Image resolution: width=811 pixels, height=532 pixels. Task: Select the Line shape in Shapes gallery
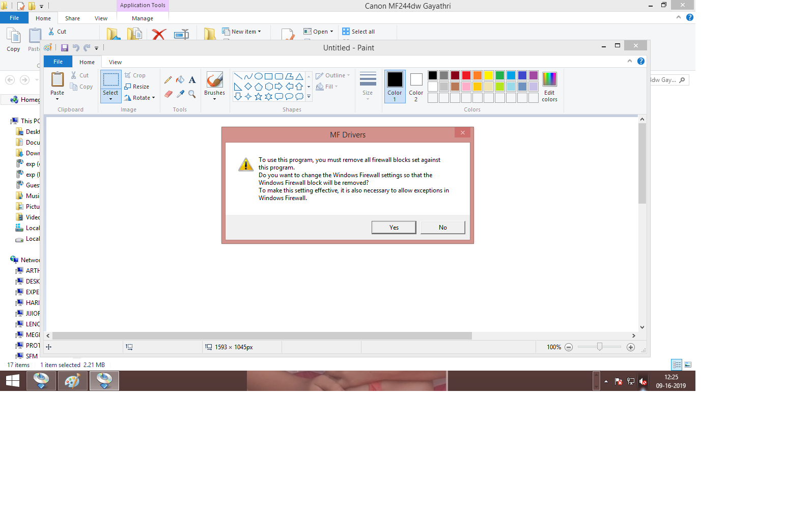click(238, 76)
